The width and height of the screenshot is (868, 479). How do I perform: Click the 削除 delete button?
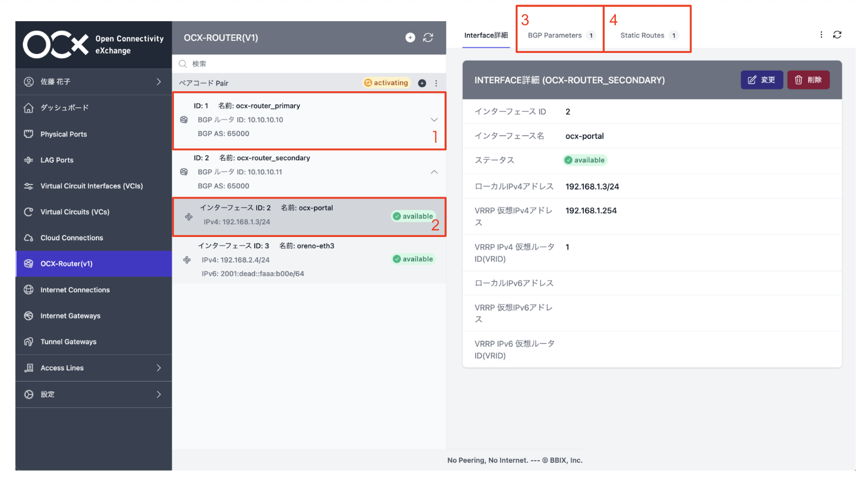(x=809, y=80)
